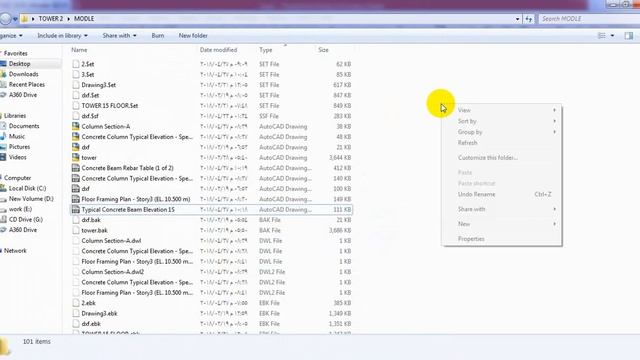Expand the View submenu in context menu
This screenshot has width=640, height=360.
pos(502,110)
